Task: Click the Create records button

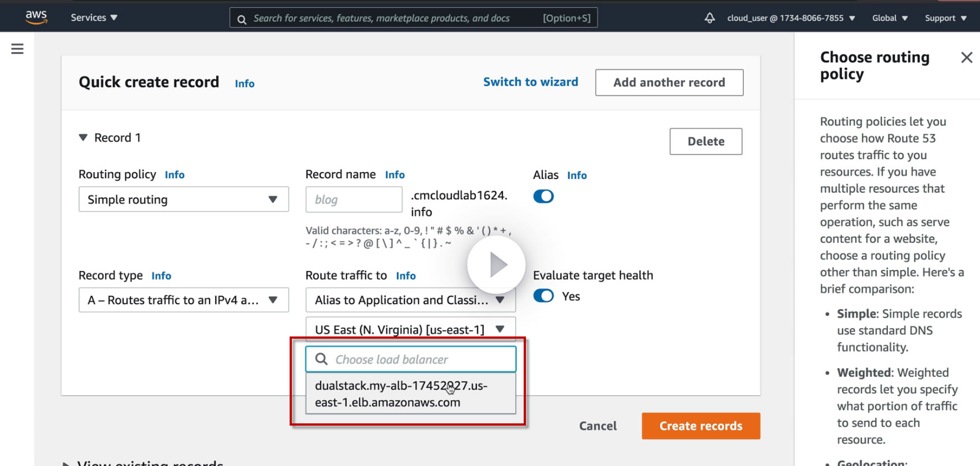Action: coord(700,426)
